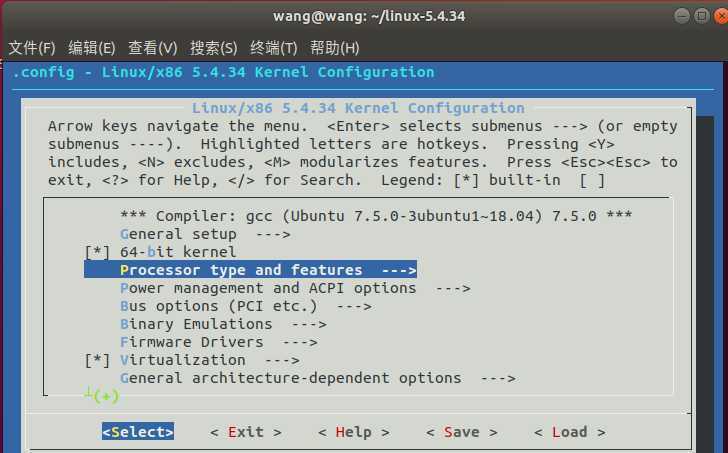The height and width of the screenshot is (453, 728).
Task: Click the centered Linux/x86 5.4.34 Kernel Configuration dialog title
Action: 358,108
